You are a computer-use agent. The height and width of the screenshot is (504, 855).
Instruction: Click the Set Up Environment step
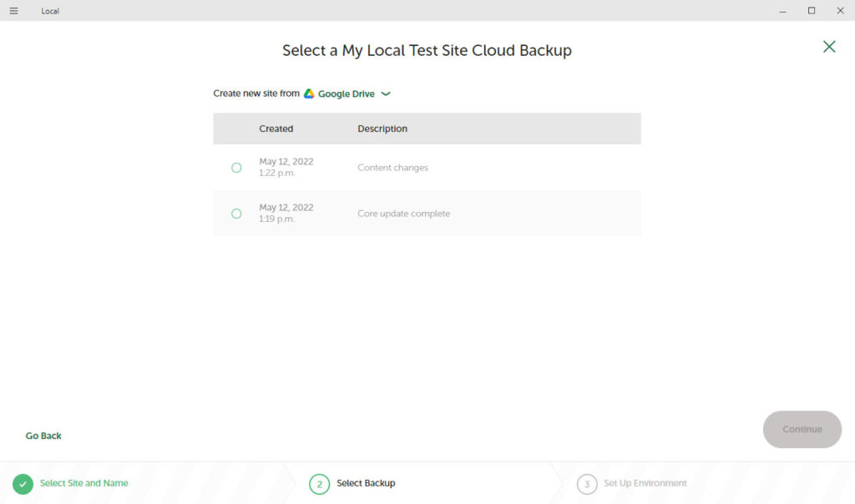(x=645, y=483)
